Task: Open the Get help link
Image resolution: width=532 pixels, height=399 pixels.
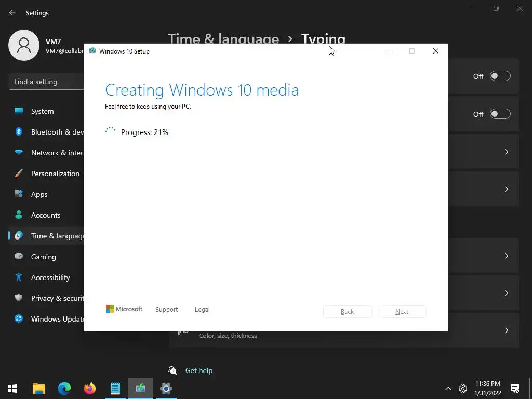Action: click(x=199, y=370)
